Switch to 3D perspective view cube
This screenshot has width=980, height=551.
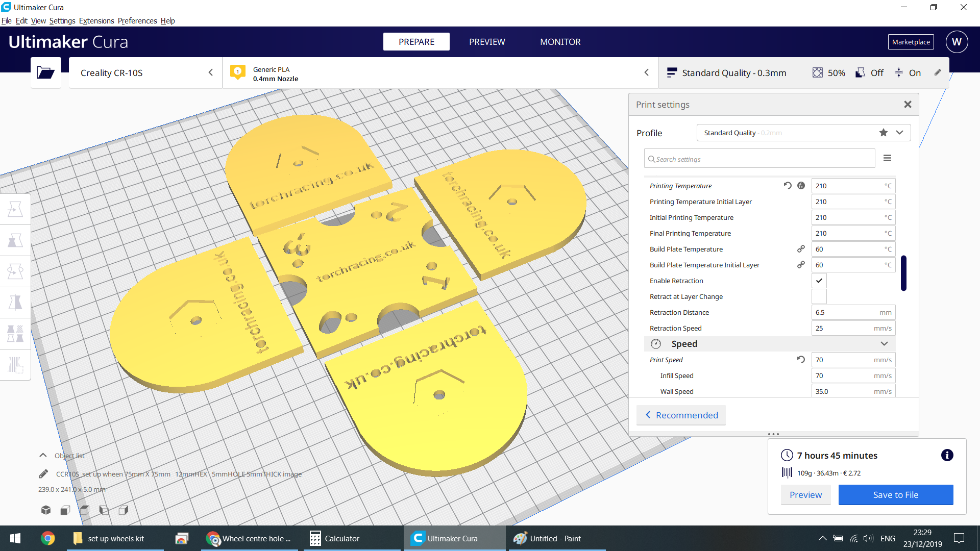click(x=46, y=510)
